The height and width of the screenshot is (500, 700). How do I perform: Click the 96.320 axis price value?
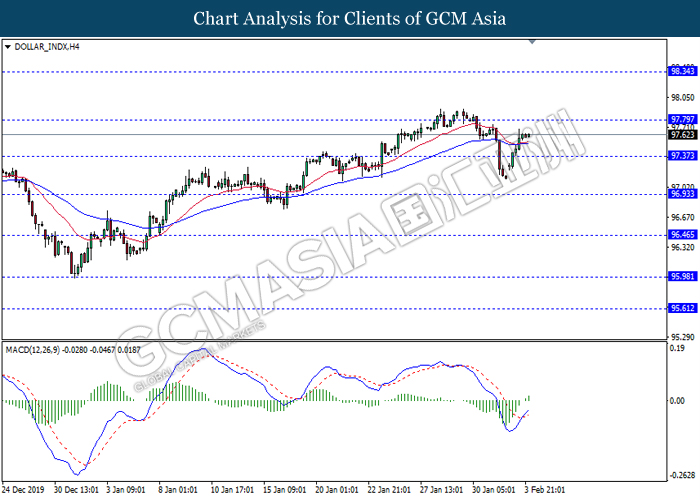pos(683,248)
